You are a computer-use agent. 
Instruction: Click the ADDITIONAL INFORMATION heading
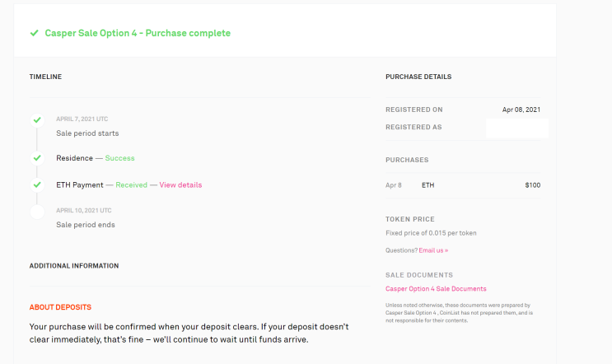(x=74, y=266)
